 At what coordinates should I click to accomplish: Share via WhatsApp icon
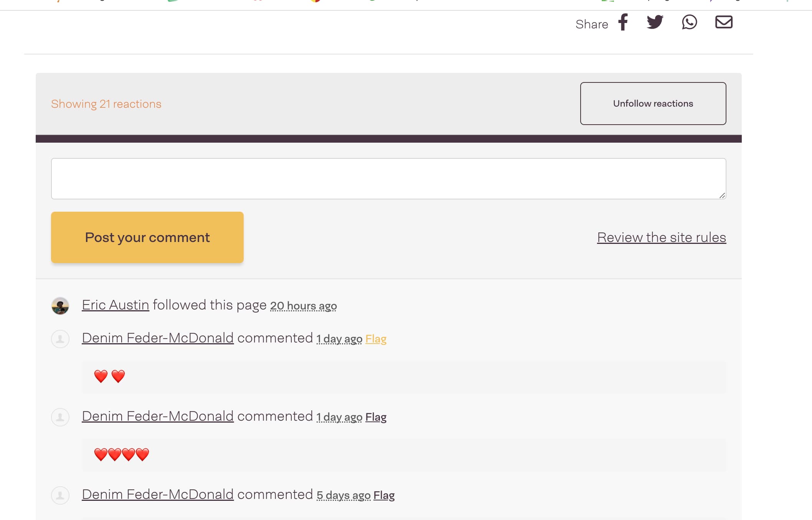(x=689, y=22)
